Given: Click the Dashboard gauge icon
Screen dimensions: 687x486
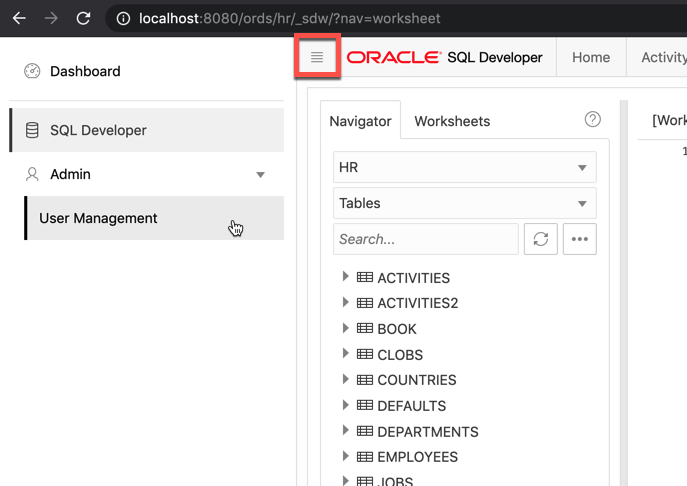Looking at the screenshot, I should [x=32, y=71].
